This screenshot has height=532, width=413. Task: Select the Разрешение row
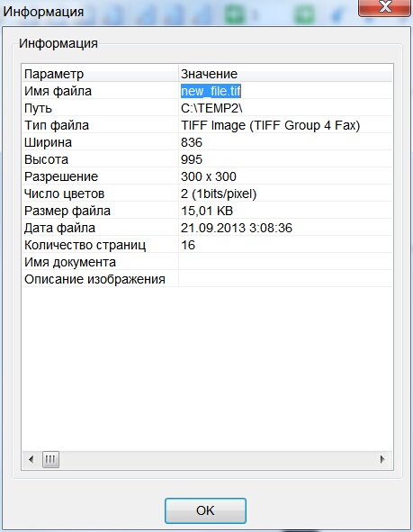tap(207, 176)
